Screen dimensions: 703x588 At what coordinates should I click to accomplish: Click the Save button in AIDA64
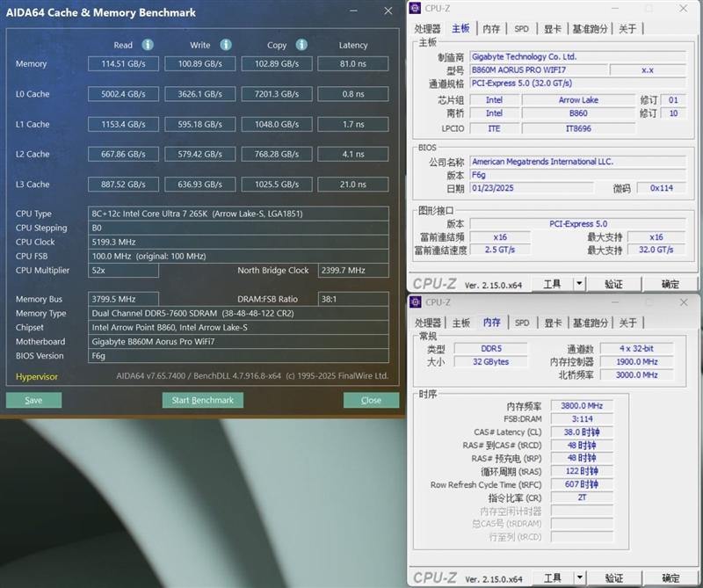[x=33, y=400]
